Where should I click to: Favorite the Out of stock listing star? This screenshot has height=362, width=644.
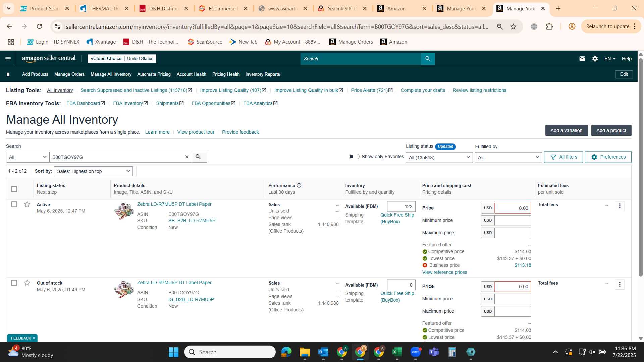(x=27, y=283)
